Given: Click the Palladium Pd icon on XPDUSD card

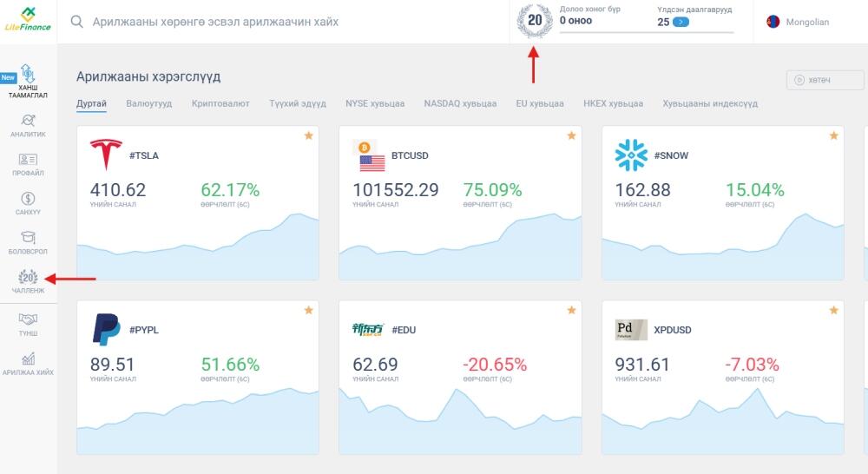Looking at the screenshot, I should [x=631, y=330].
